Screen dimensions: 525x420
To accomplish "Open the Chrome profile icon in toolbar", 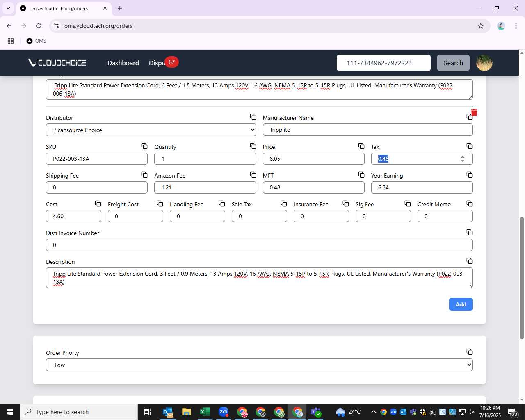I will click(501, 26).
